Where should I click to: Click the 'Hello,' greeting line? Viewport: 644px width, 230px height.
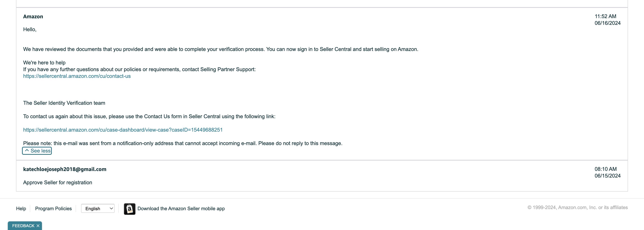(30, 29)
